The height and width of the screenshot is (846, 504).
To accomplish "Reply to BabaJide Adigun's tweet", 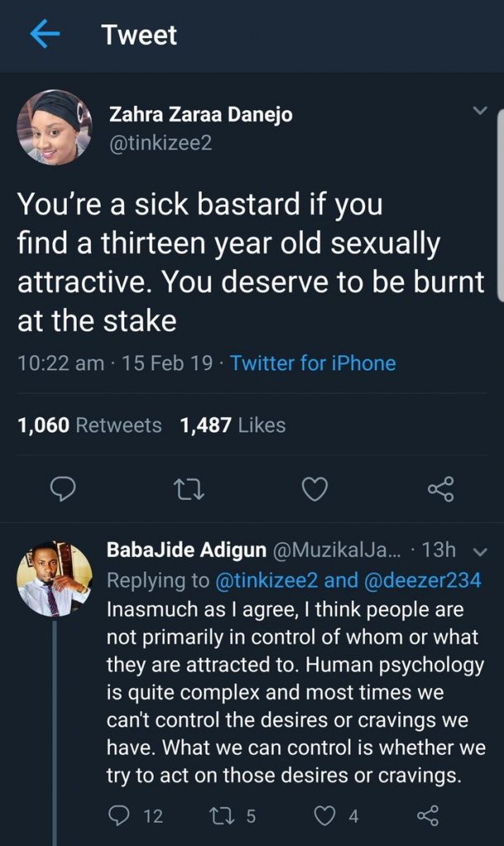I will pyautogui.click(x=119, y=816).
